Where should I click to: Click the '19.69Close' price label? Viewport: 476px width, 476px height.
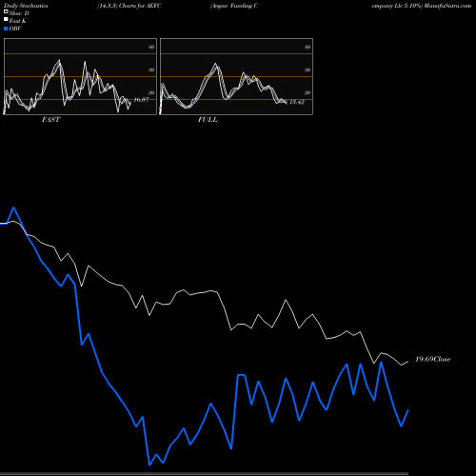[x=433, y=359]
